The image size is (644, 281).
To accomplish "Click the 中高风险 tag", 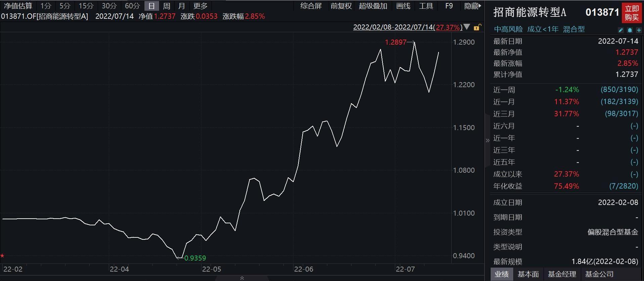I will [508, 30].
